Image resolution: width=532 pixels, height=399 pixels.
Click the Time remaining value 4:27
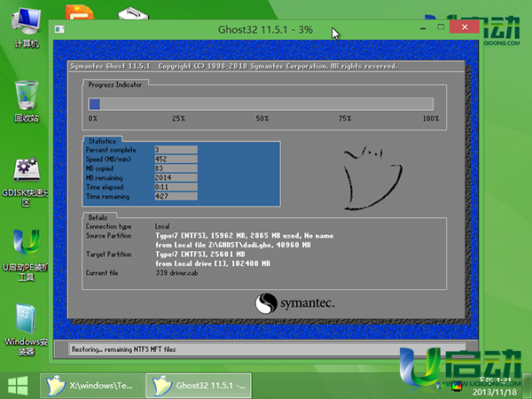(x=176, y=196)
